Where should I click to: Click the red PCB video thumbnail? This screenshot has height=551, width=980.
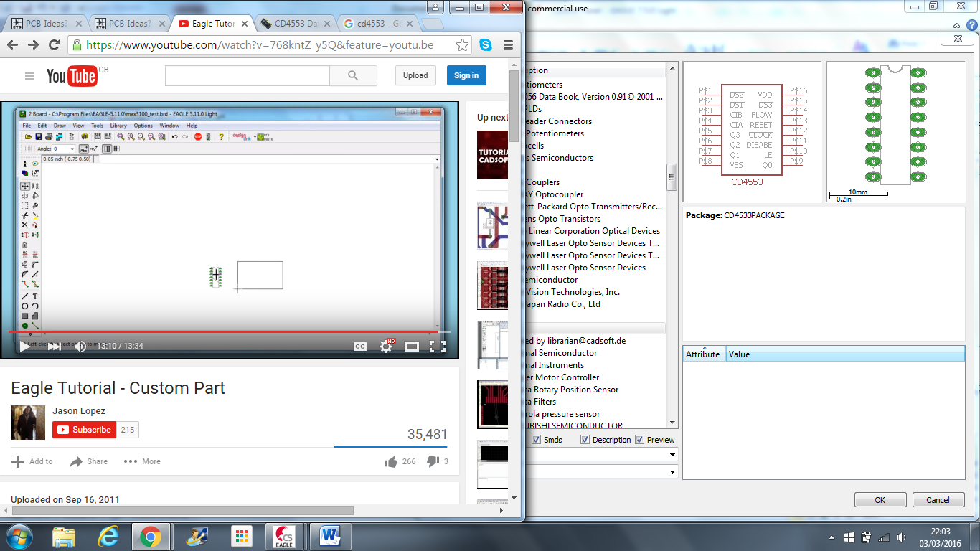(x=493, y=285)
